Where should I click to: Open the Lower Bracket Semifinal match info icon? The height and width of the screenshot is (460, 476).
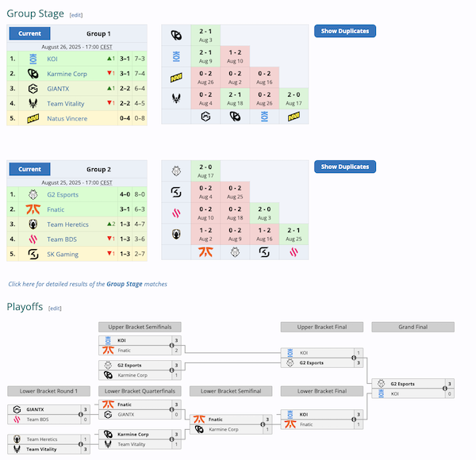click(x=263, y=424)
